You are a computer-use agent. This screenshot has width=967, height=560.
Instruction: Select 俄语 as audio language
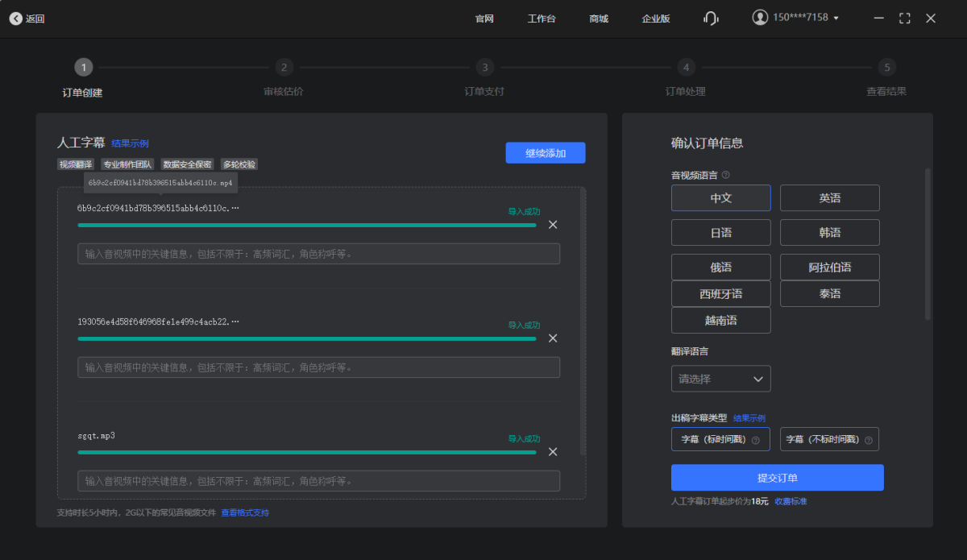coord(721,268)
